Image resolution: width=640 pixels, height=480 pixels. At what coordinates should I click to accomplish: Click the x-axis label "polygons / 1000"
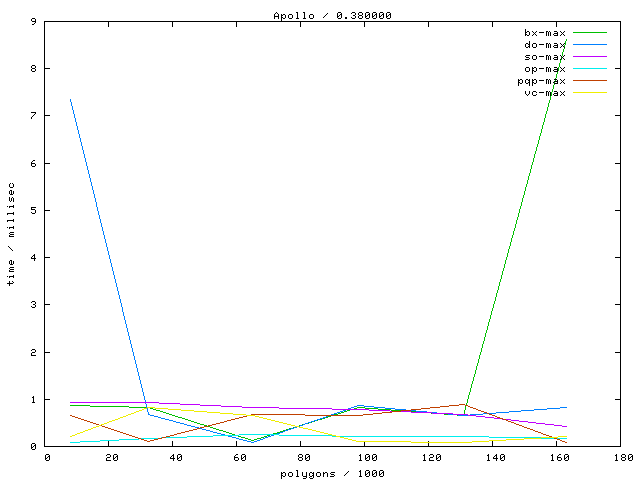[x=320, y=472]
